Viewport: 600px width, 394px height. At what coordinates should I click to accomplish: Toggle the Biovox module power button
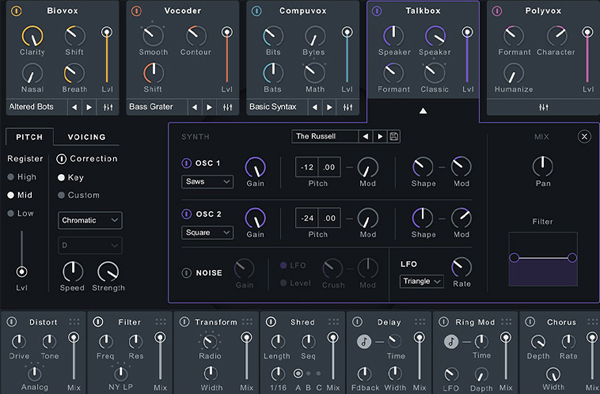click(16, 11)
